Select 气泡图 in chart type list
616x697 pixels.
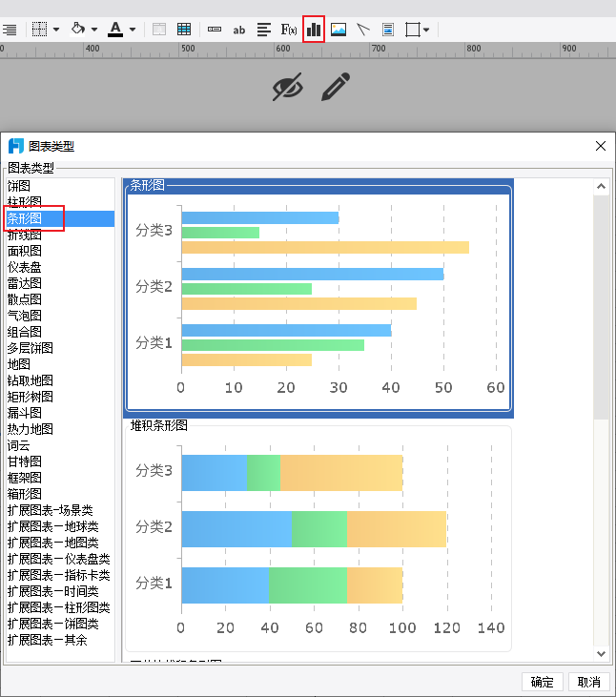coord(60,316)
